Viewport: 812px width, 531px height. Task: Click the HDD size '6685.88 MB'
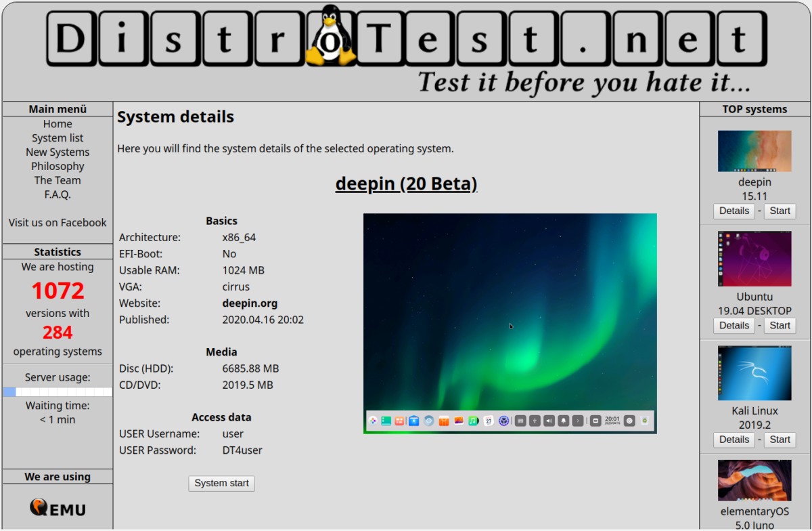[x=250, y=369]
